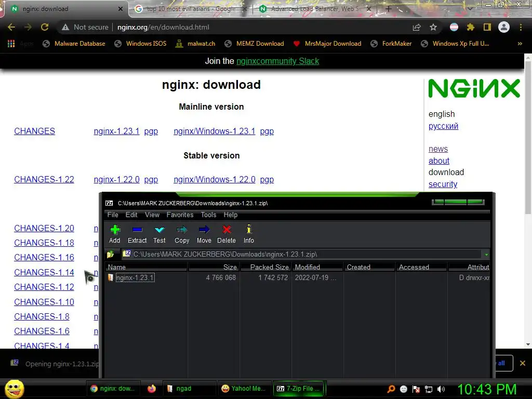Follow the nginxcommunity Slack link
Viewport: 532px width, 399px height.
(x=277, y=61)
